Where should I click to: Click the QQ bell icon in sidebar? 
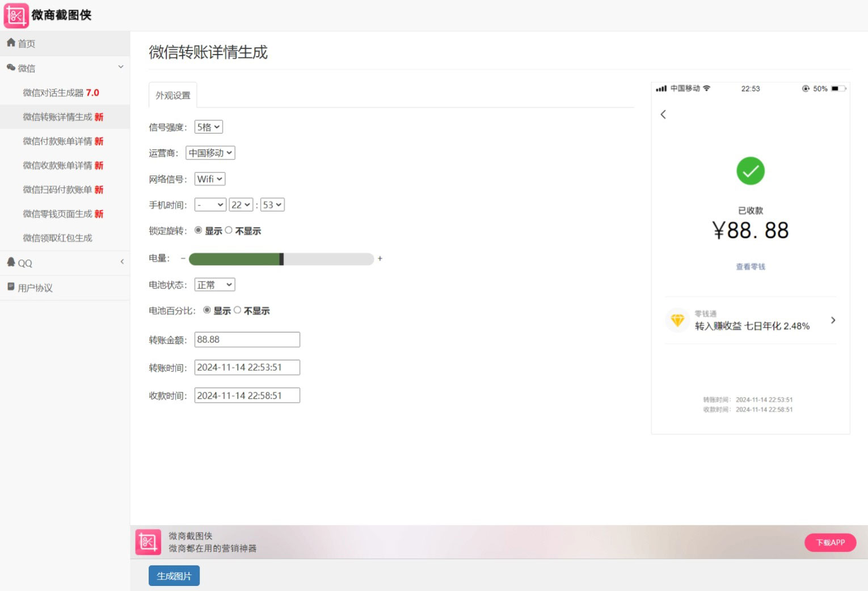coord(11,262)
